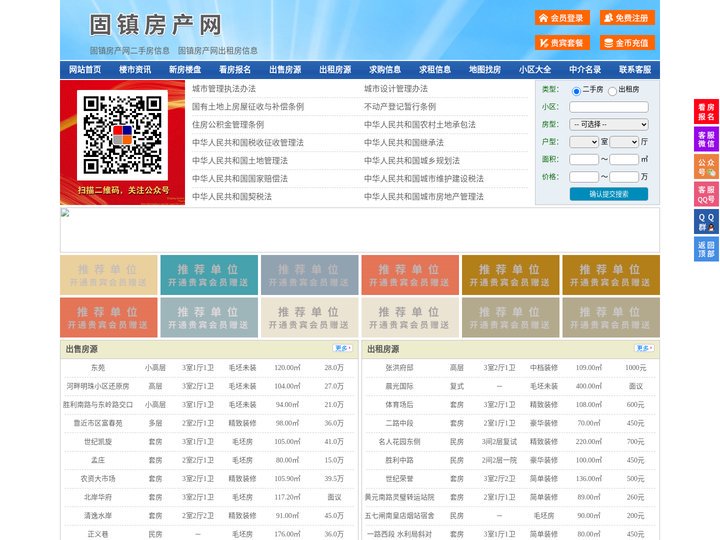Open the 会员登录 member login button

coord(562,18)
